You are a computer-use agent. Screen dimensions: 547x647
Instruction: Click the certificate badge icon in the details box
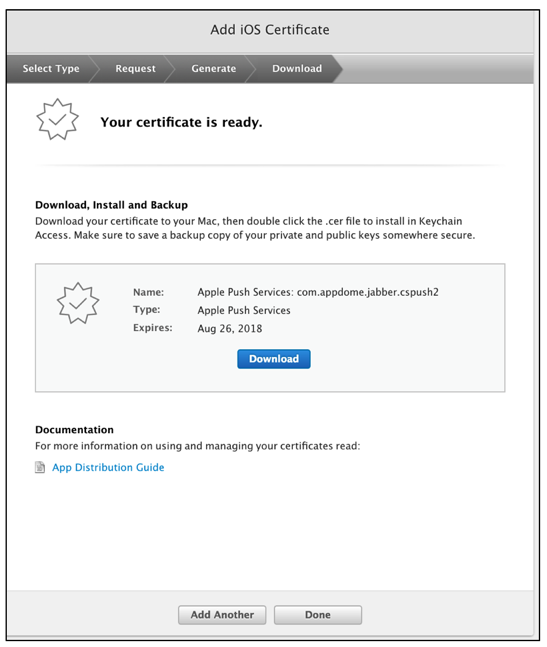pos(78,303)
